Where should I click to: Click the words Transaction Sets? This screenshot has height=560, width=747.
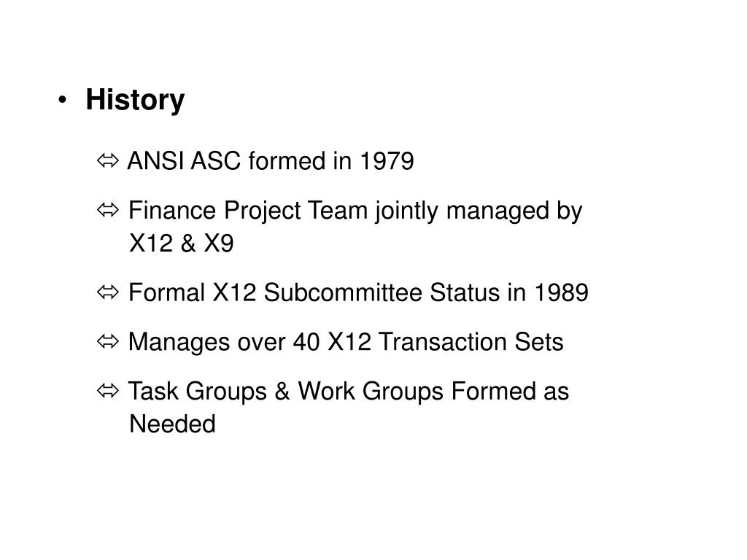(x=471, y=342)
